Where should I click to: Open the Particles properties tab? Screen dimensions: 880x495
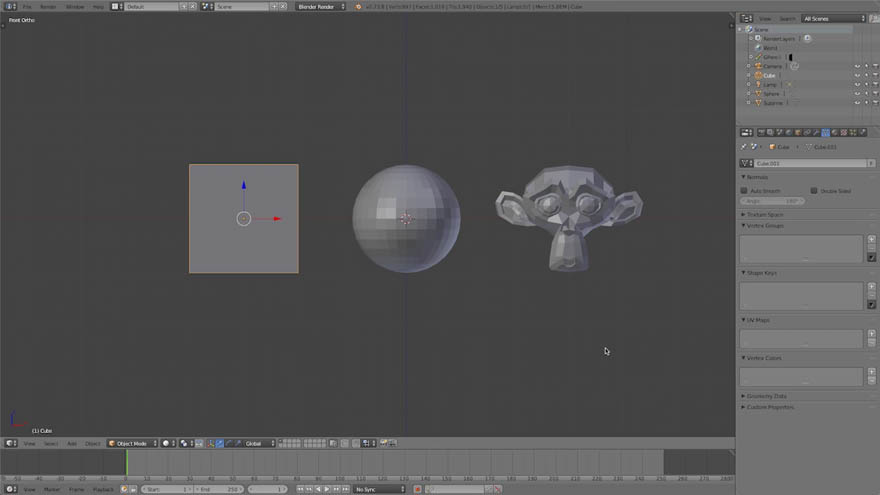(853, 132)
